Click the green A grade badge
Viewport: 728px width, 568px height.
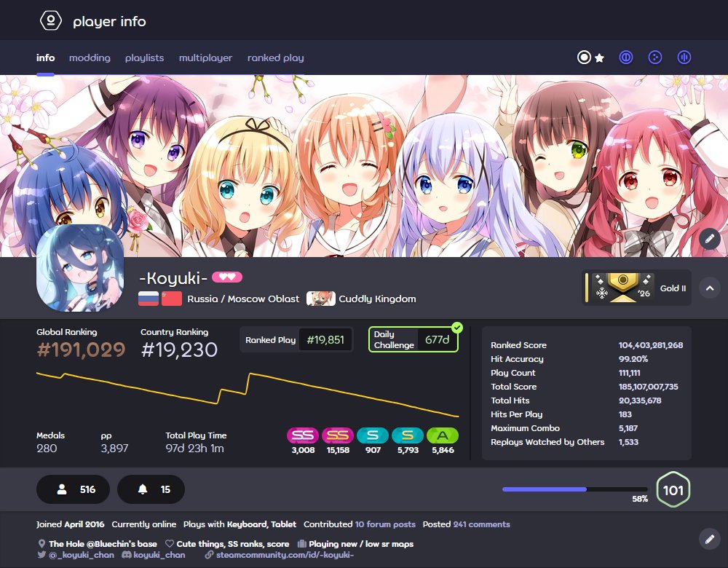pyautogui.click(x=443, y=435)
